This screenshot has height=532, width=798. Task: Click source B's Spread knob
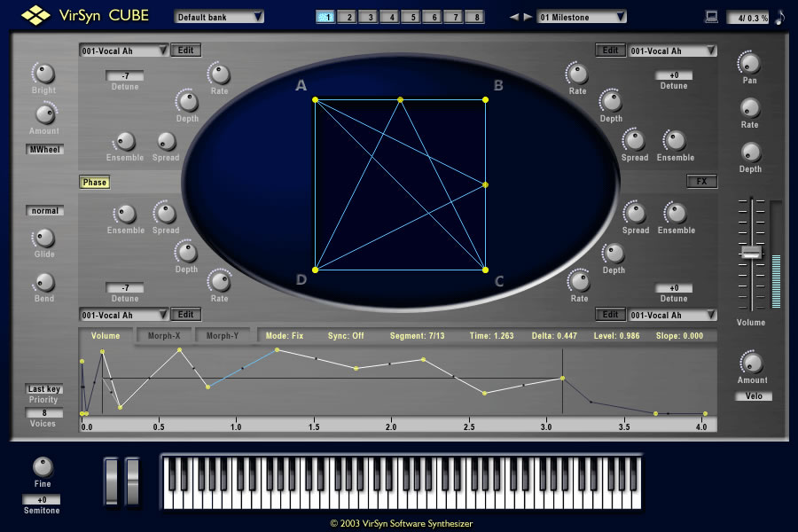pos(635,140)
